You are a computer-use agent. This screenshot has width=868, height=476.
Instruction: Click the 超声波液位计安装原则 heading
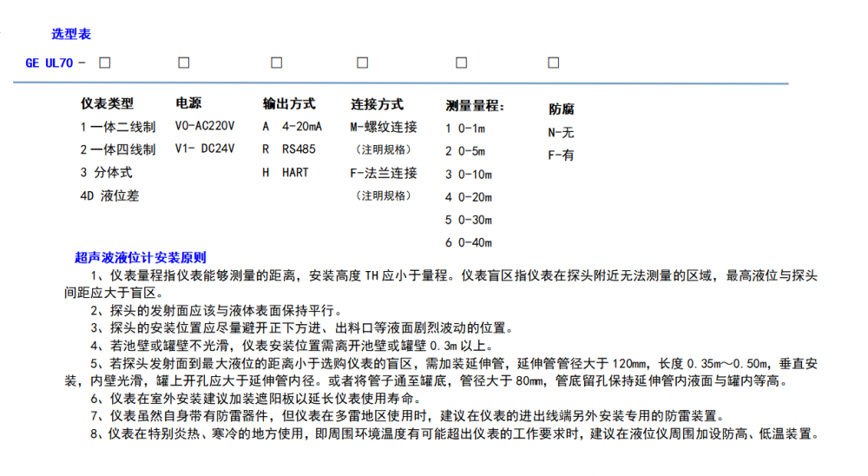[x=140, y=258]
